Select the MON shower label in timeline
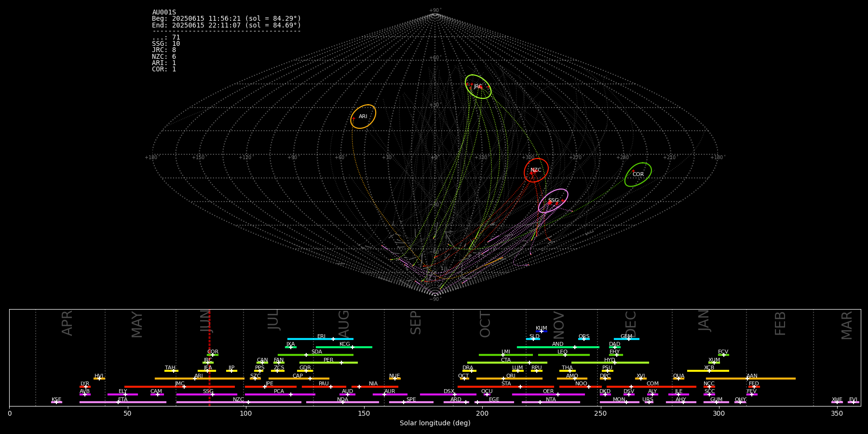Screen dimensions: 868x434 619,400
